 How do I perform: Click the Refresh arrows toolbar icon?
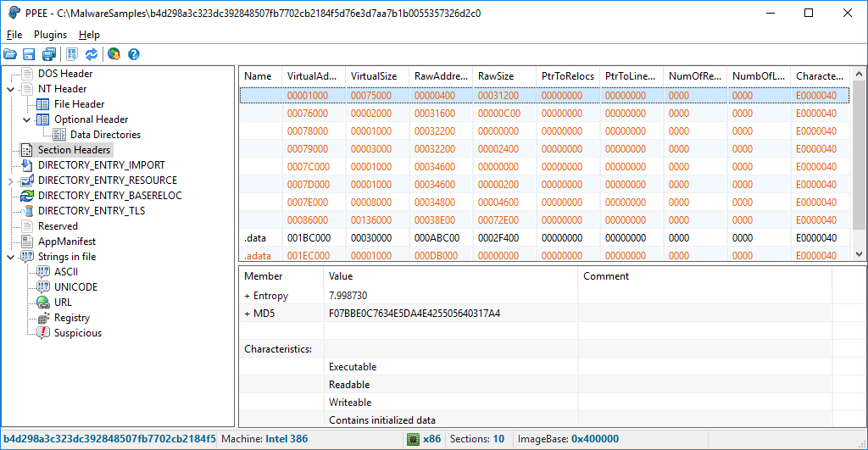(92, 54)
